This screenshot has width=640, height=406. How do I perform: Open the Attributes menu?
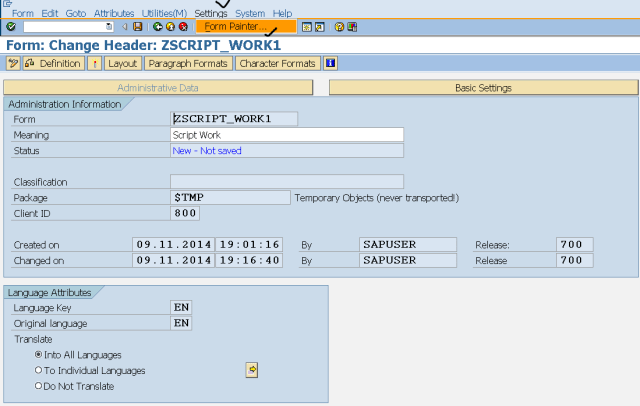(114, 13)
